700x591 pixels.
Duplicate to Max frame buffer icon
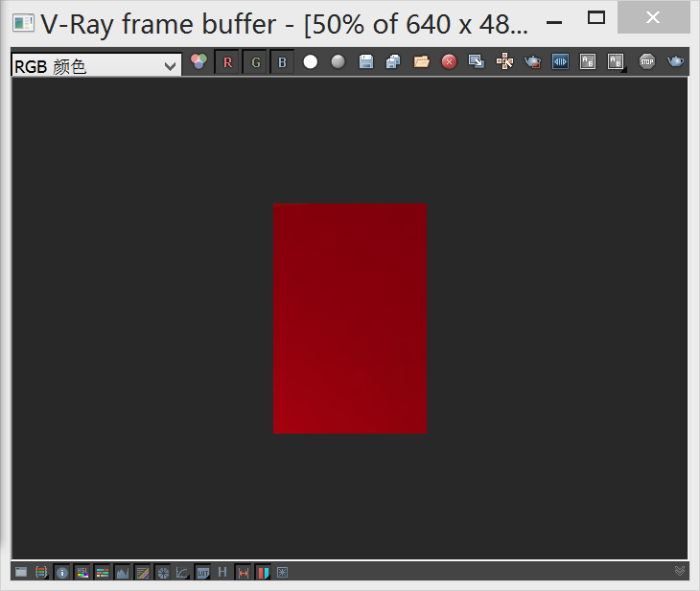point(477,61)
